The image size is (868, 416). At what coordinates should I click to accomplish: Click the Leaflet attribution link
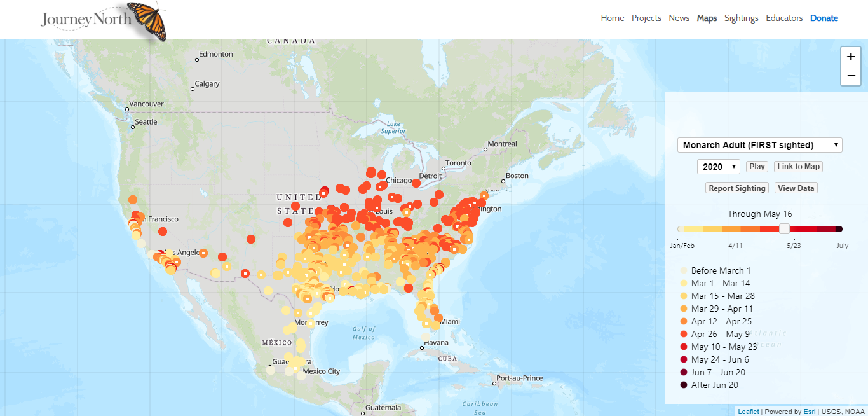tap(749, 412)
